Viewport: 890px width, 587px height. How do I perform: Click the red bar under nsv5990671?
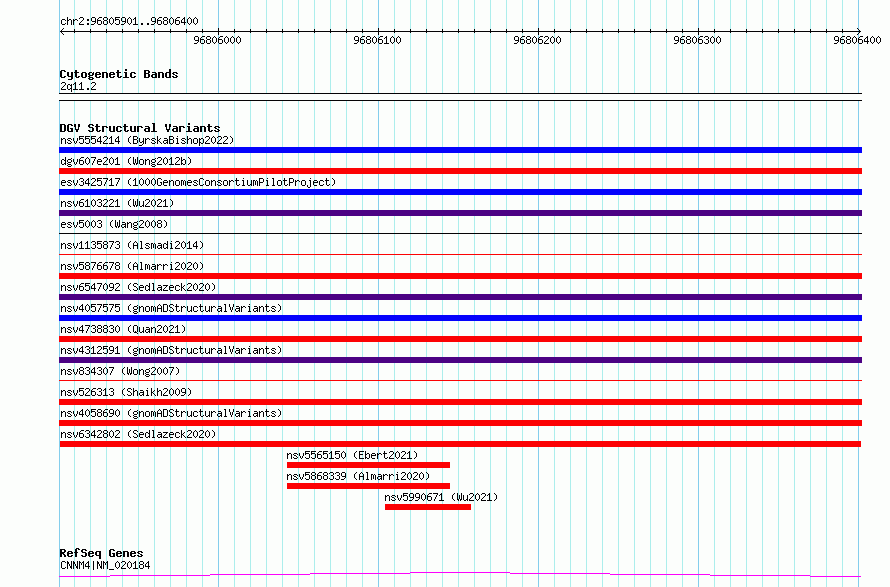(x=428, y=507)
